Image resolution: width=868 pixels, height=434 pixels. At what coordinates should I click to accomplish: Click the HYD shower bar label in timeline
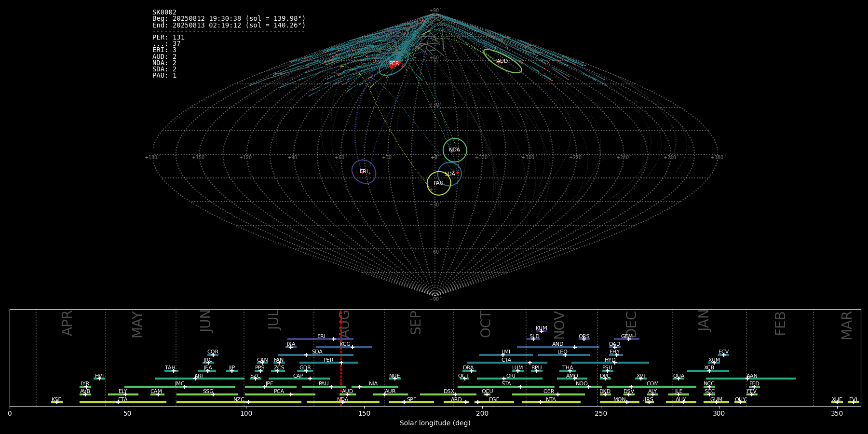pos(610,360)
